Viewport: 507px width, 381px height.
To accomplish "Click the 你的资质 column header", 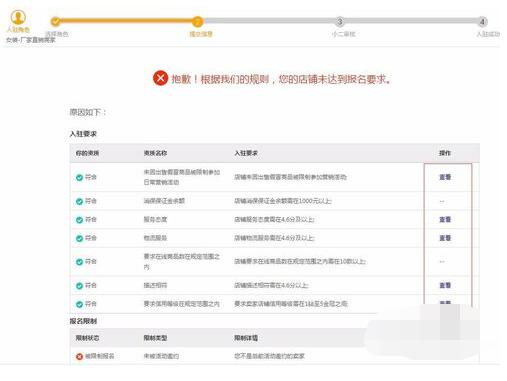I will point(87,153).
